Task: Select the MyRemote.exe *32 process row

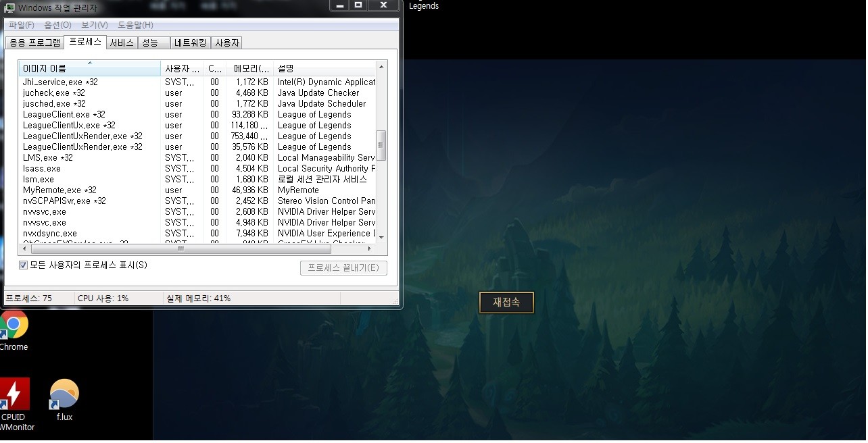Action: point(59,190)
